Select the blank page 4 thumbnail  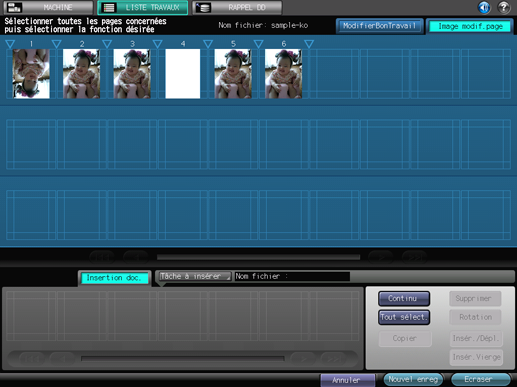point(183,74)
